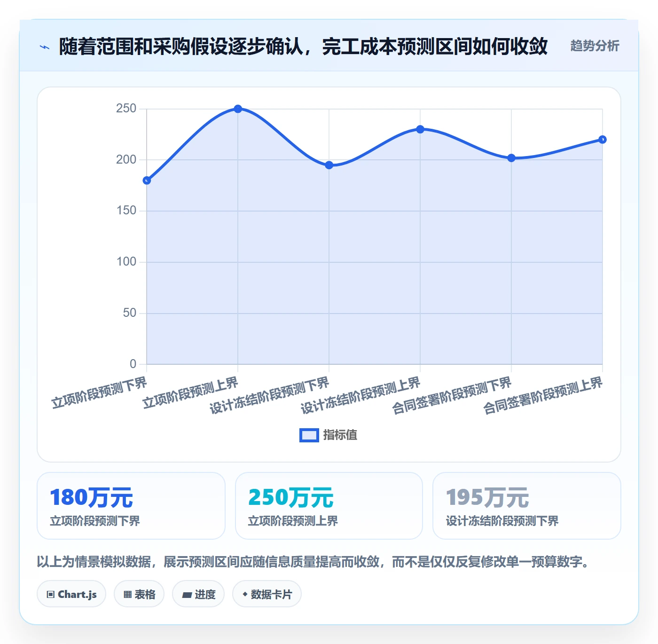Click the x-axis label 合同签署阶段预测下界
The width and height of the screenshot is (658, 644).
(452, 396)
